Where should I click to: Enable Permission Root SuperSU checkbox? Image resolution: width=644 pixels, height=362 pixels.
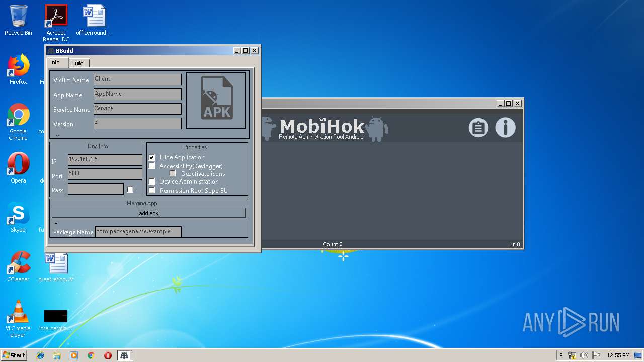click(x=152, y=190)
